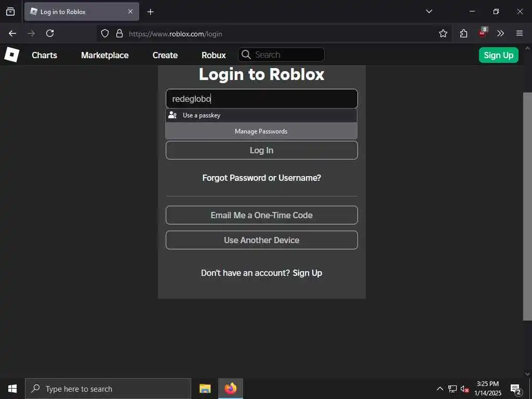Open Marketplace in Roblox navigation
Screen dimensions: 532x399
[x=105, y=55]
